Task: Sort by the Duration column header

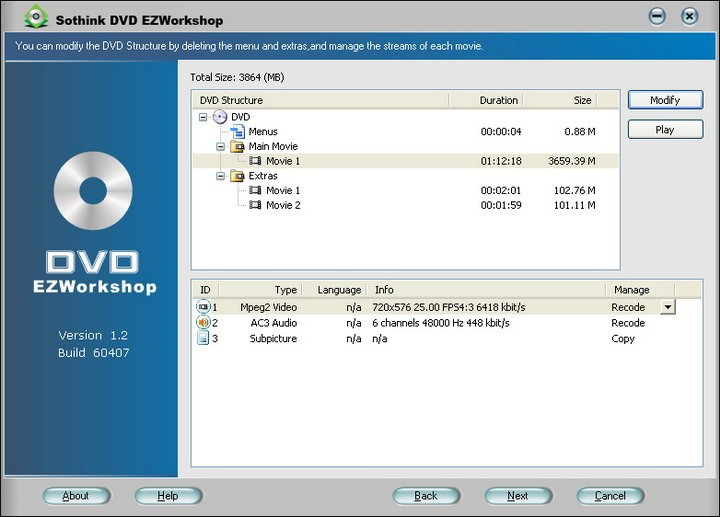Action: [x=498, y=100]
